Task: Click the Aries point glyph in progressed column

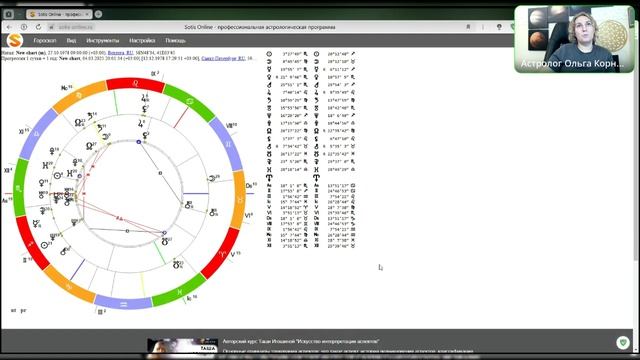Action: 316,178
